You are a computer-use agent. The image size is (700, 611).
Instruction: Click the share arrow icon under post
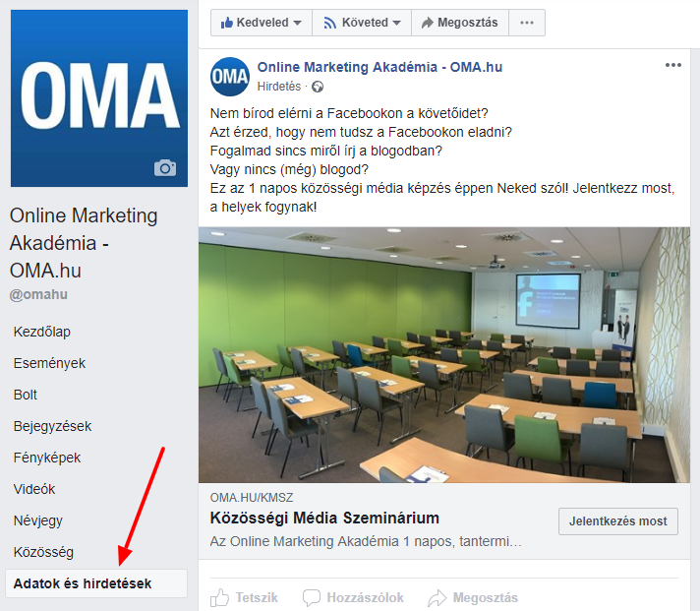[x=437, y=598]
